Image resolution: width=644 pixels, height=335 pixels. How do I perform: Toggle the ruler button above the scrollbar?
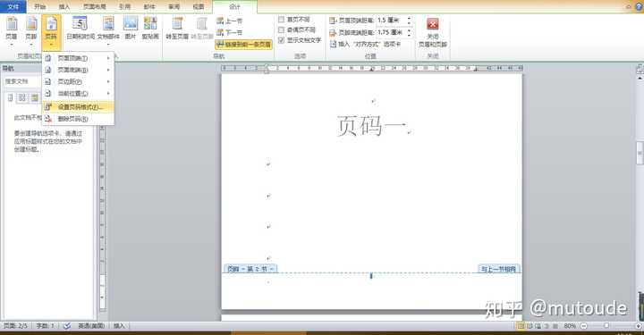click(640, 69)
